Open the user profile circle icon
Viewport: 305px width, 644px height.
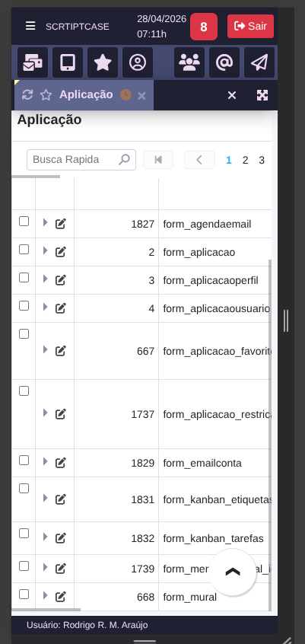tap(138, 62)
